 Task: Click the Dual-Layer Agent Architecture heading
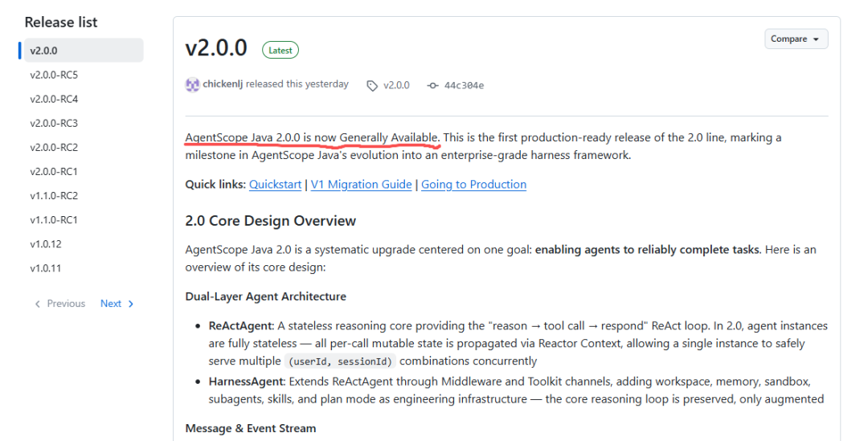click(x=266, y=296)
